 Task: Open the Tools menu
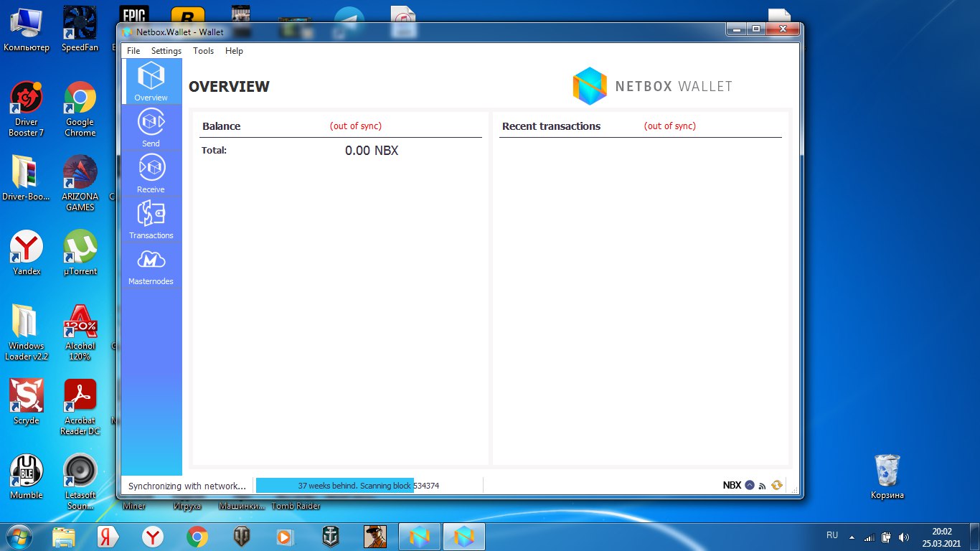click(203, 51)
